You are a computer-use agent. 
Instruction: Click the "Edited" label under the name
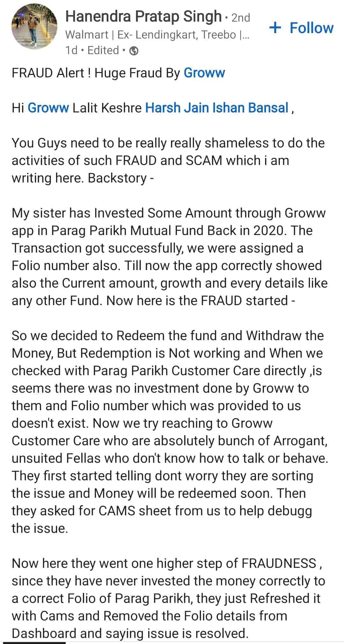pos(103,50)
